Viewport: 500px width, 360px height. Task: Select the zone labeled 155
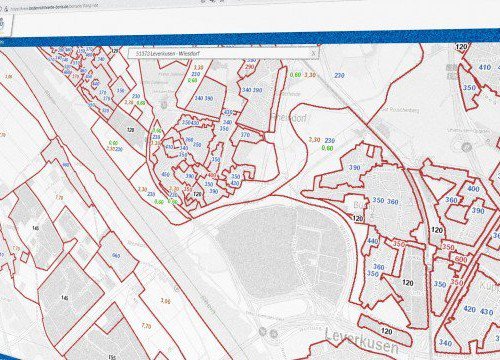[112, 358]
